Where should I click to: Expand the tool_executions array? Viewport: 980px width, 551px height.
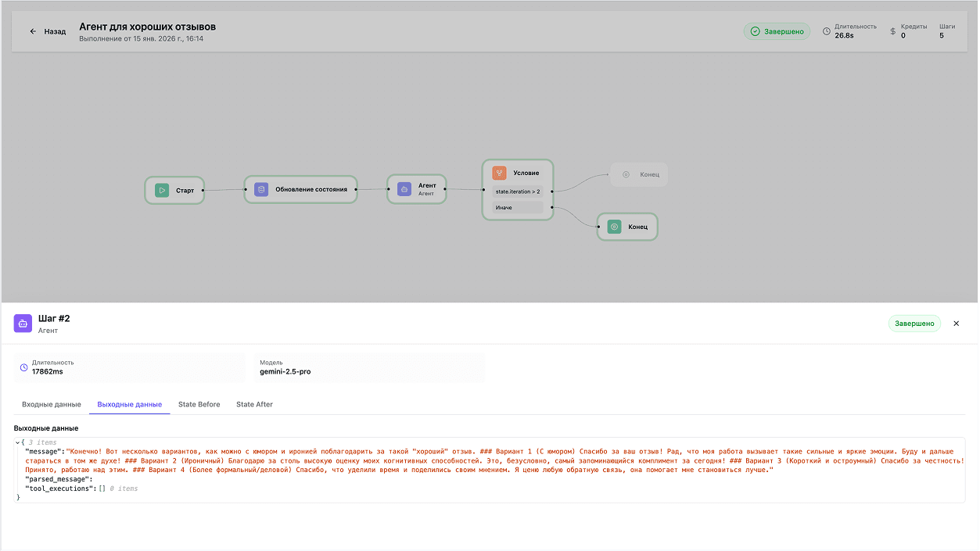coord(104,488)
